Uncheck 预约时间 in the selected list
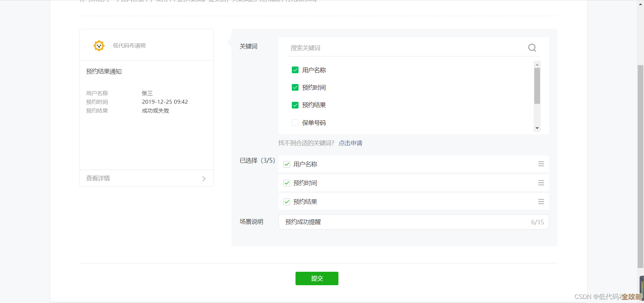 [x=287, y=183]
